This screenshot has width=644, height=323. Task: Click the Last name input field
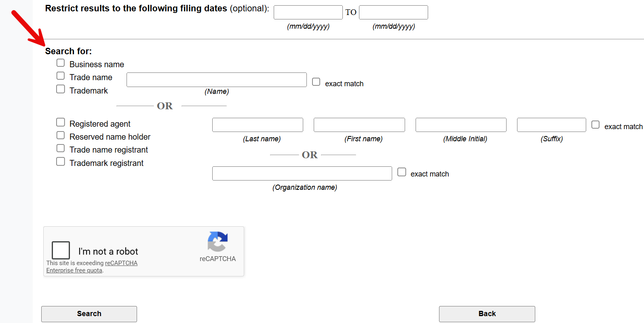click(258, 125)
